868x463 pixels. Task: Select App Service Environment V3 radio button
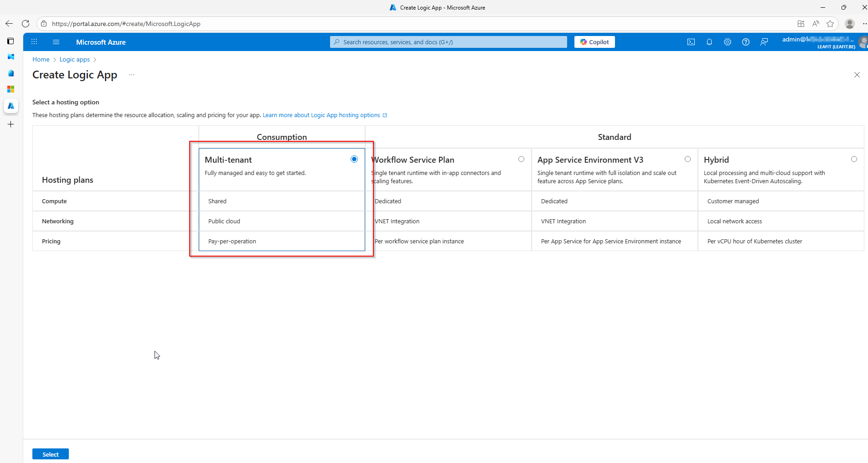[x=687, y=159]
